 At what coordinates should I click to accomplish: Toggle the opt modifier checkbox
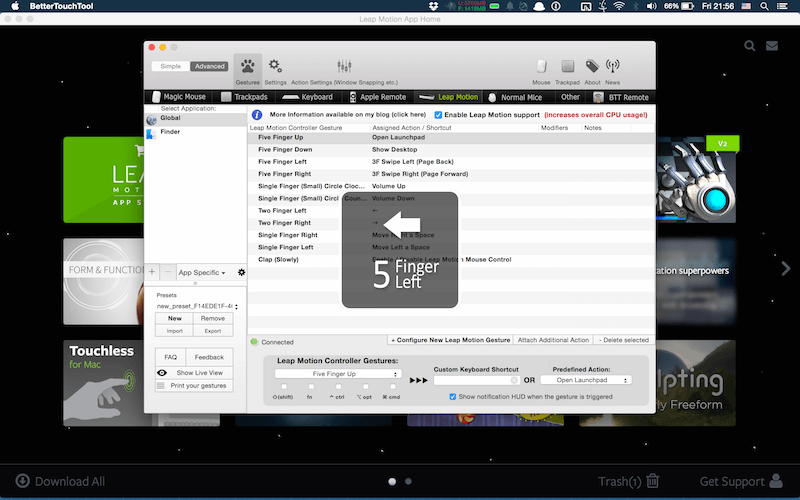pyautogui.click(x=365, y=387)
